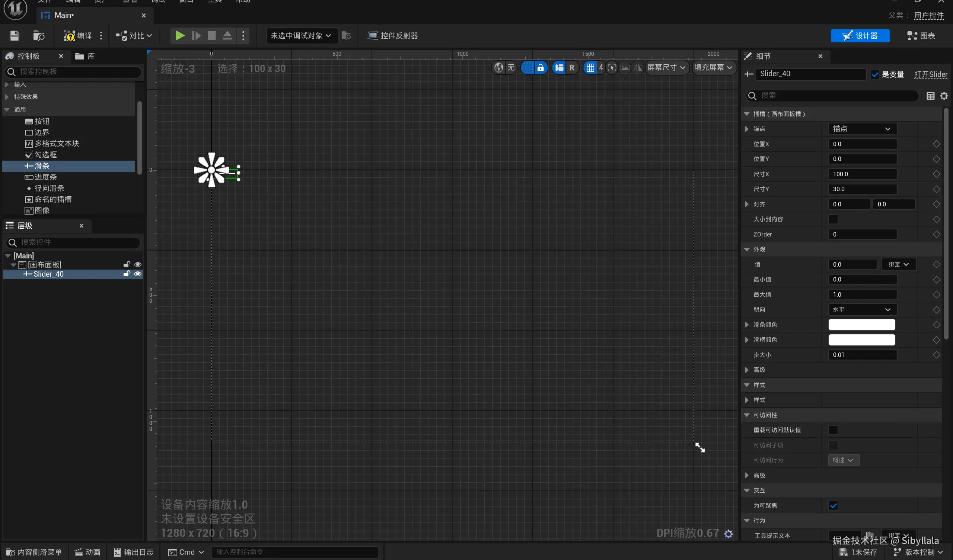The width and height of the screenshot is (953, 560).
Task: Open details panel settings gear
Action: (x=944, y=96)
